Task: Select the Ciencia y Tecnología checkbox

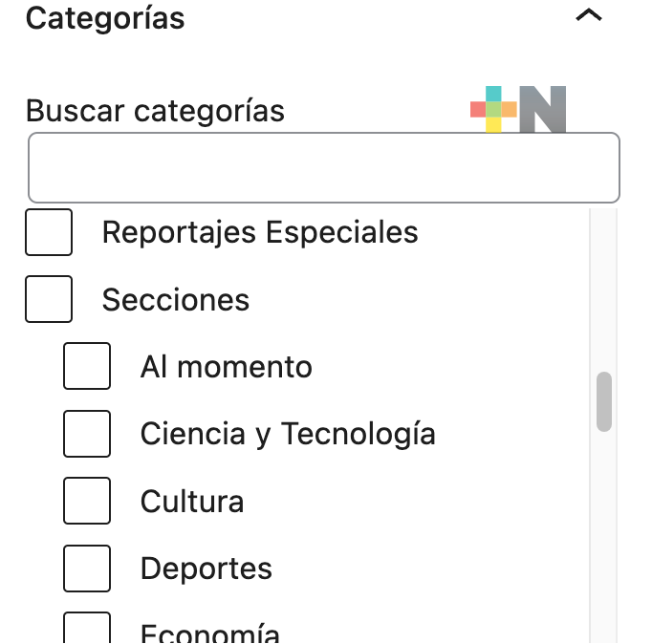Action: pyautogui.click(x=87, y=434)
